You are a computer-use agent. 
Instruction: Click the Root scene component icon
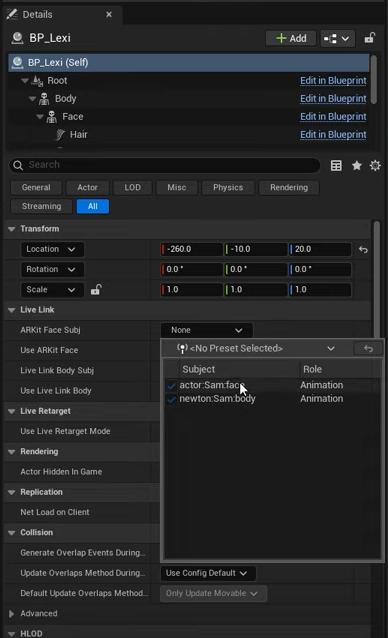pyautogui.click(x=37, y=81)
